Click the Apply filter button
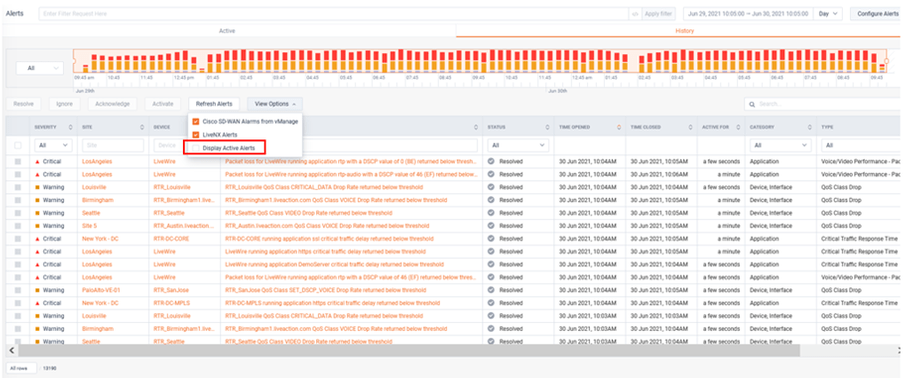 (x=658, y=13)
